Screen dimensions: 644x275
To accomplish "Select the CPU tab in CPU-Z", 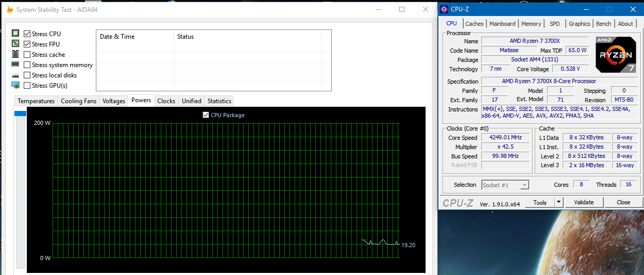I will coord(451,23).
